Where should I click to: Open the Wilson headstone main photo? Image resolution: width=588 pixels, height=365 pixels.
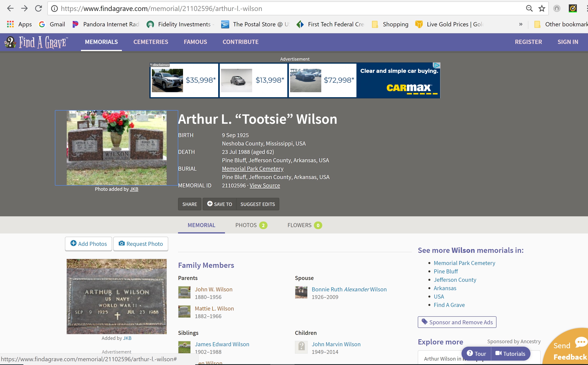[x=116, y=148]
